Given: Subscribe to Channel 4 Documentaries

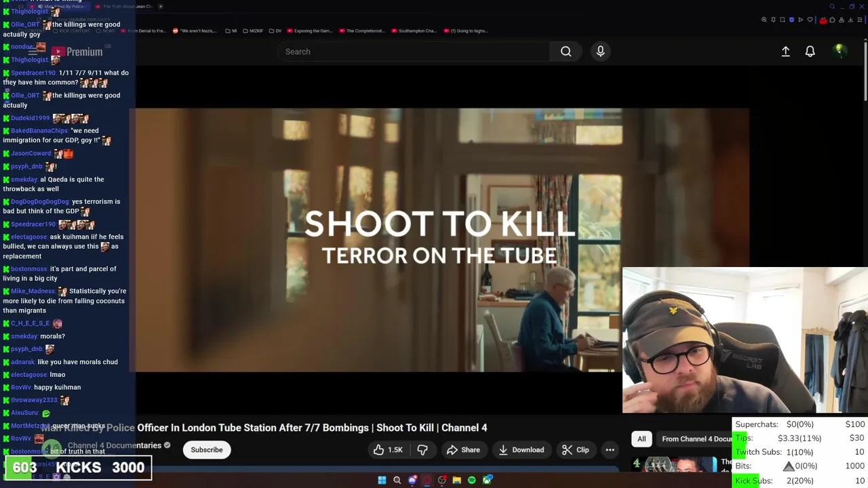Looking at the screenshot, I should (x=206, y=450).
